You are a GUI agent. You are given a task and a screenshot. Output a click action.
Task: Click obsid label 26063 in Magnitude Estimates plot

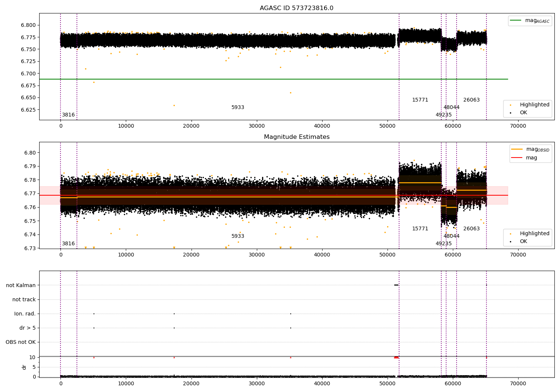[x=472, y=229]
